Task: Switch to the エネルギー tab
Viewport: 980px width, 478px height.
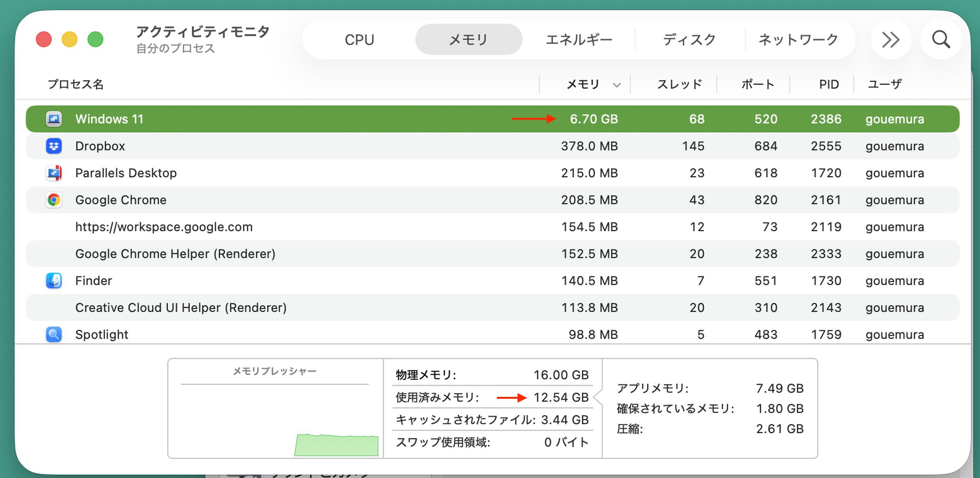Action: tap(578, 39)
